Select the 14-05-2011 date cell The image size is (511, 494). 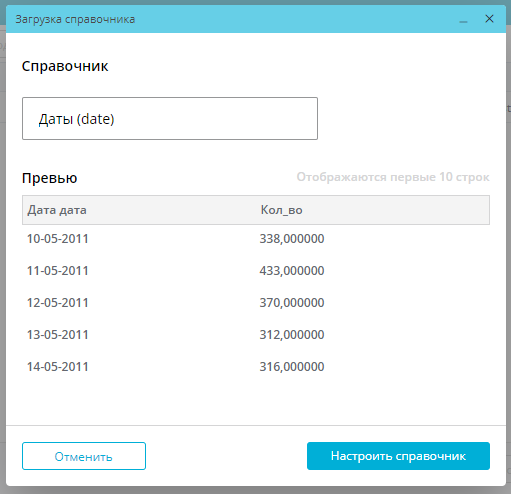(57, 367)
